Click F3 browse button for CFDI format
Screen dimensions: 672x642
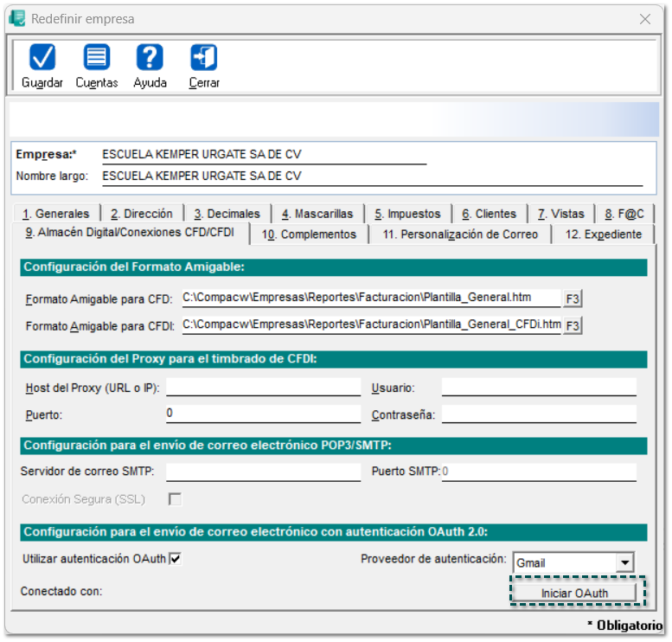(x=573, y=325)
